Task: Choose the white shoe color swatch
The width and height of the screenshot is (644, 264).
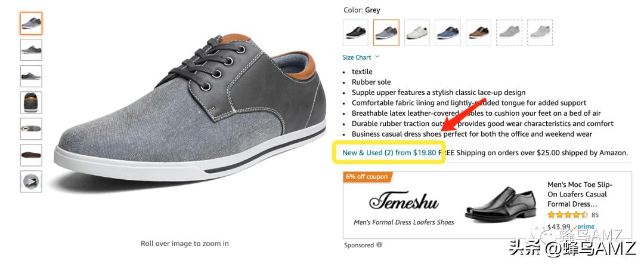Action: click(417, 33)
